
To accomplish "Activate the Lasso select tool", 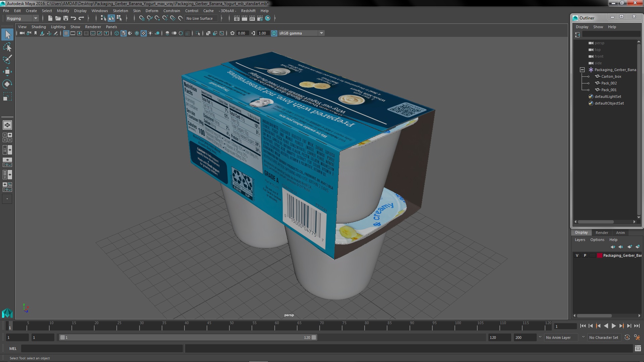I will [x=7, y=47].
